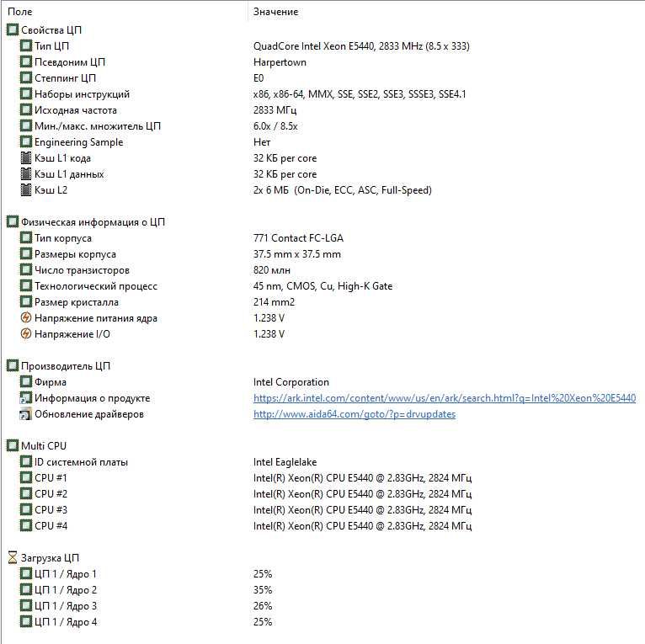Viewport: 645px width, 644px height.
Task: Click the icon beside Engineering Sample
Action: (25, 142)
